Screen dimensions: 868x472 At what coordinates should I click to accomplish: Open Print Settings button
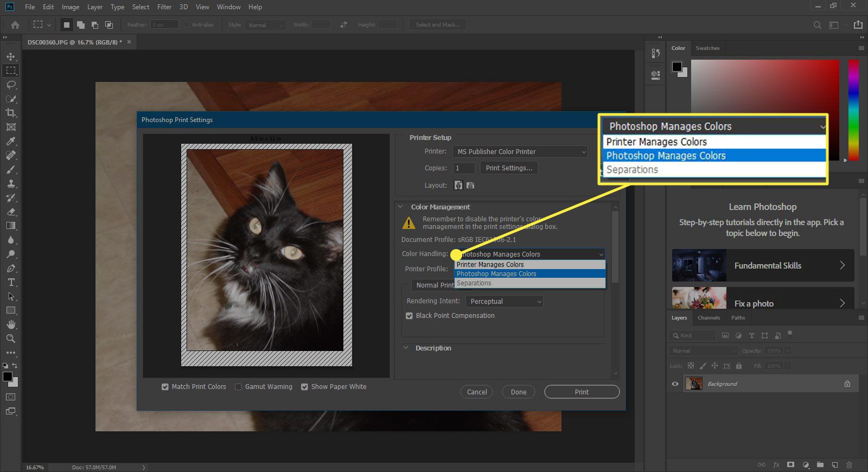[x=509, y=168]
